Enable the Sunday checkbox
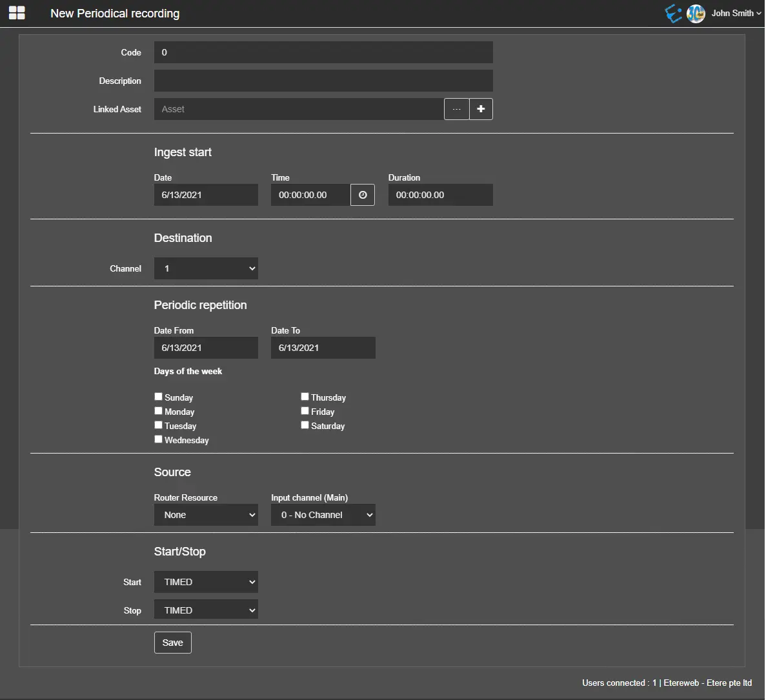This screenshot has width=766, height=700. pyautogui.click(x=159, y=397)
